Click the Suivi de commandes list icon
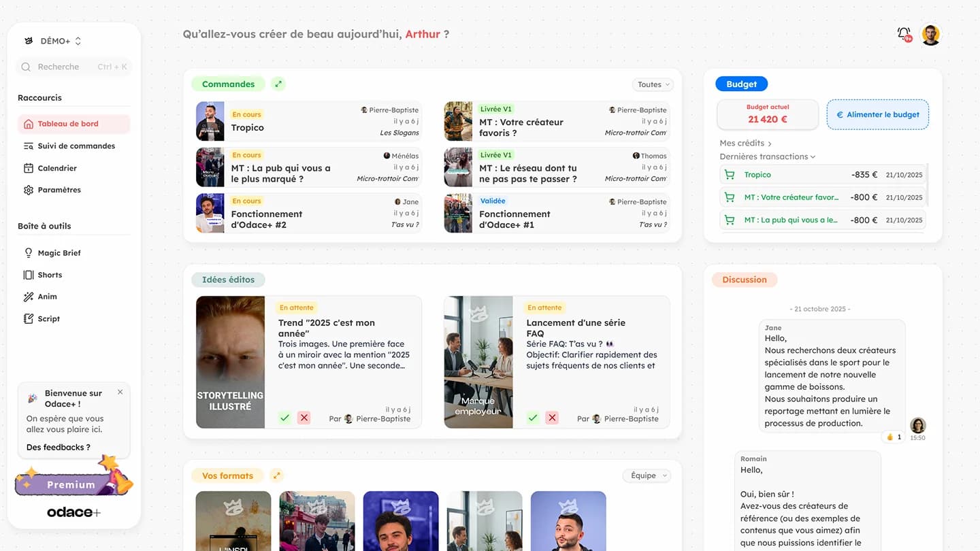The image size is (980, 551). (x=28, y=146)
